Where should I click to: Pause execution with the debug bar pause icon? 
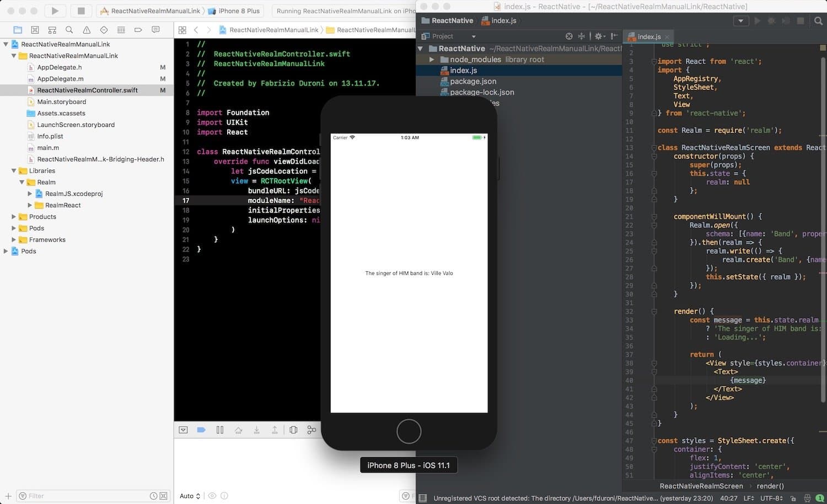(x=220, y=430)
